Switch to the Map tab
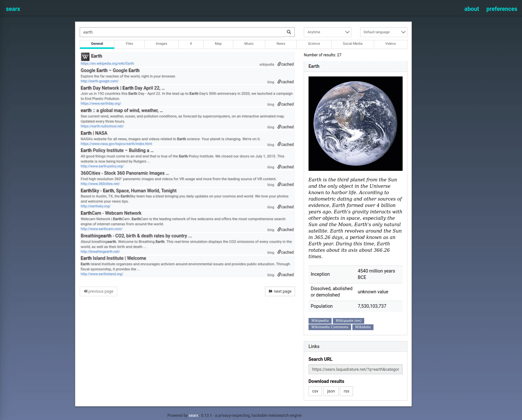The width and height of the screenshot is (522, 420). coord(218,44)
